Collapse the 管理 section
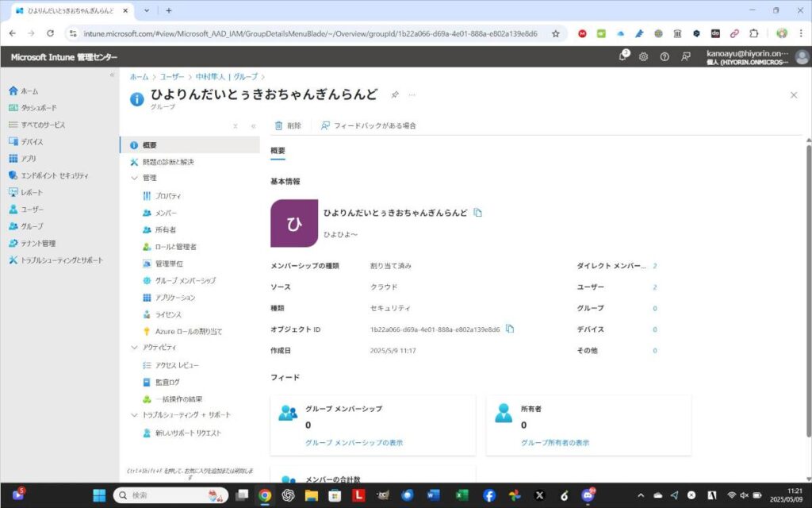 point(134,178)
